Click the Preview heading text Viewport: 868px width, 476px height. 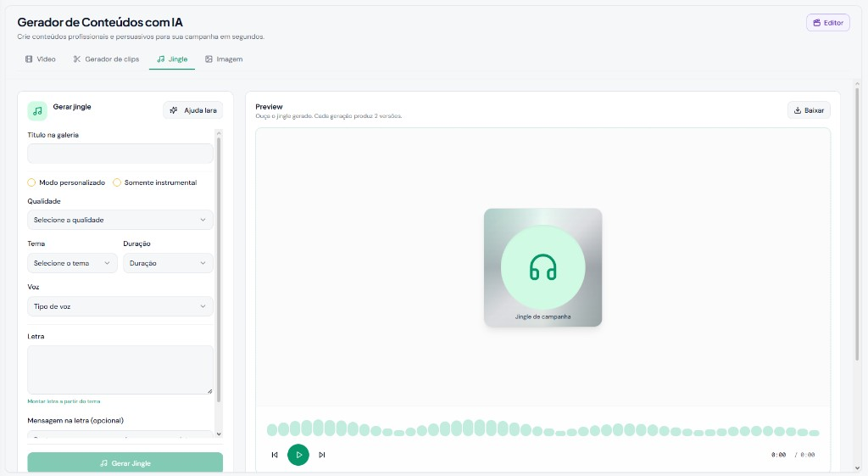coord(269,106)
